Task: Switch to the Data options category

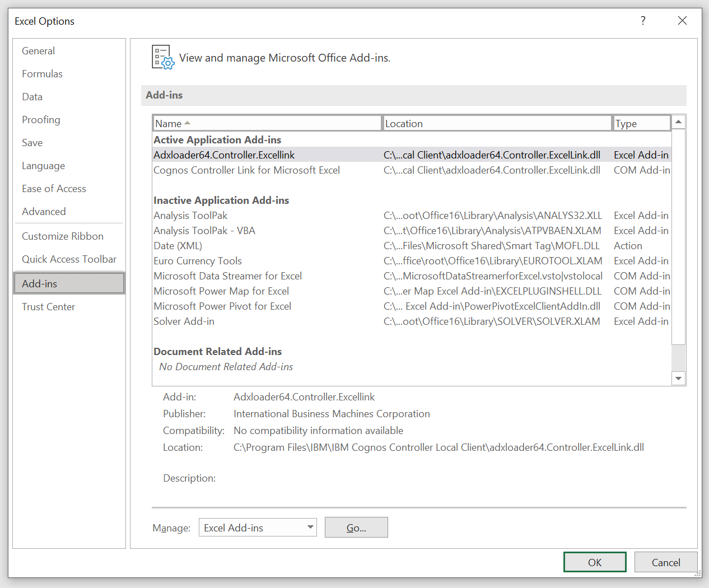Action: [69, 97]
